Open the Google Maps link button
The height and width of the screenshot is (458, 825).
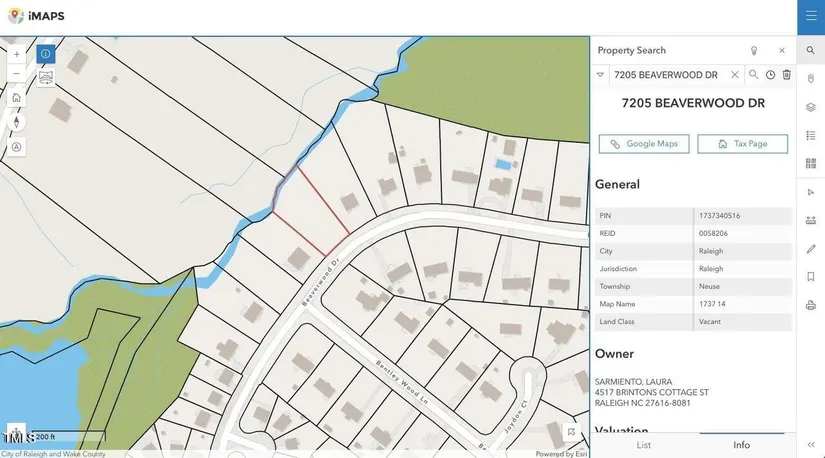click(x=644, y=144)
